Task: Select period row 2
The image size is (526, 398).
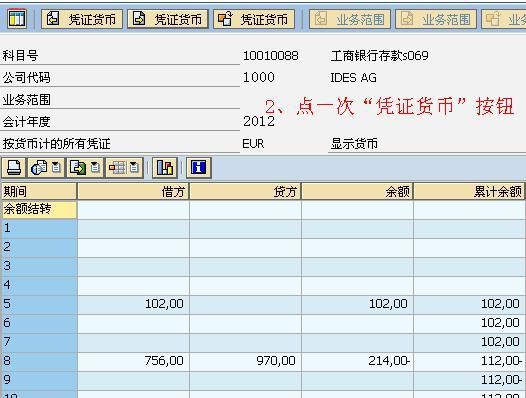Action: (x=39, y=247)
